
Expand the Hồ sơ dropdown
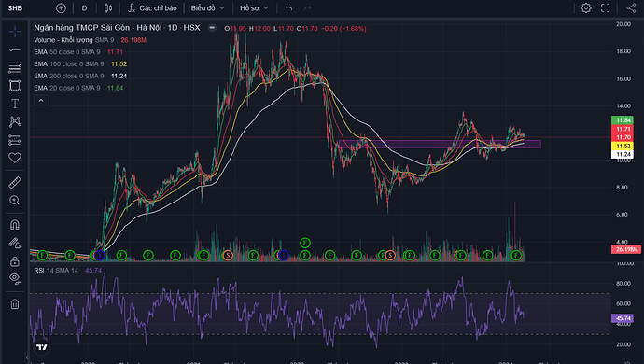[x=254, y=7]
